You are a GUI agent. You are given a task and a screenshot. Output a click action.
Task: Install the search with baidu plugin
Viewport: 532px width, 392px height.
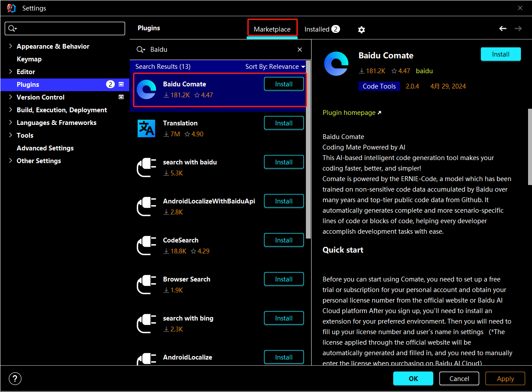coord(284,162)
